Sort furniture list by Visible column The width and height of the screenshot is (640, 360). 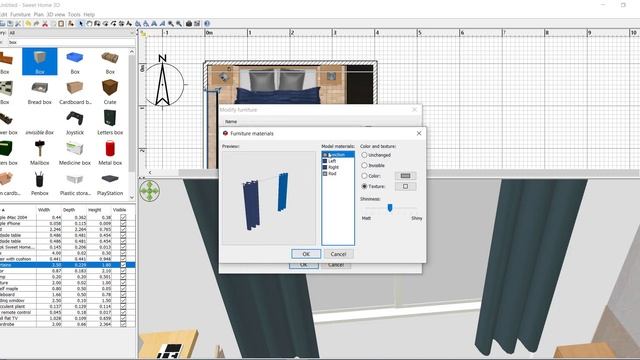tap(120, 210)
